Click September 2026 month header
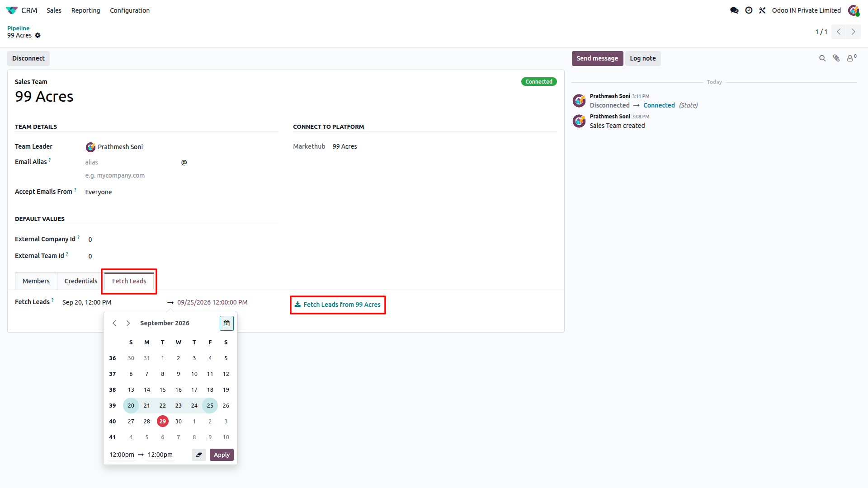 tap(165, 323)
